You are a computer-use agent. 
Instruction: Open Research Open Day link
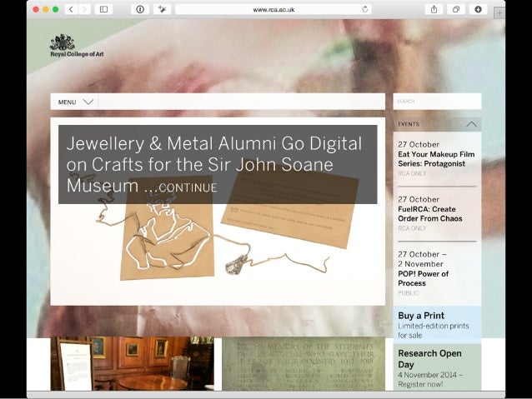click(x=429, y=359)
